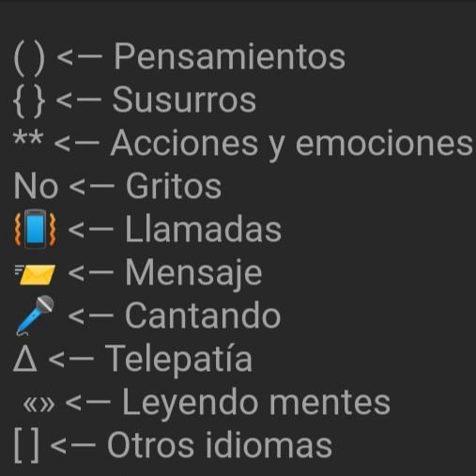Click the word Gritos
476x476 pixels.
pyautogui.click(x=174, y=186)
